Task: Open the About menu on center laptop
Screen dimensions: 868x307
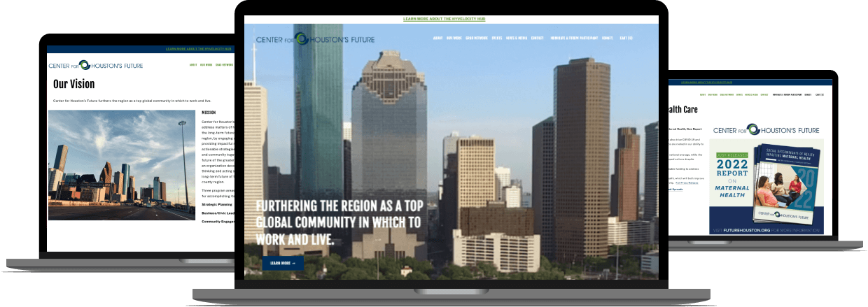Action: (437, 38)
